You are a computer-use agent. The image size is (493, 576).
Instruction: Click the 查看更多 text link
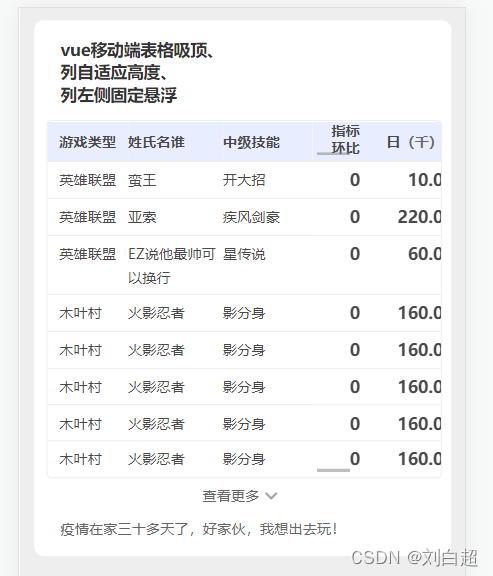(x=231, y=496)
